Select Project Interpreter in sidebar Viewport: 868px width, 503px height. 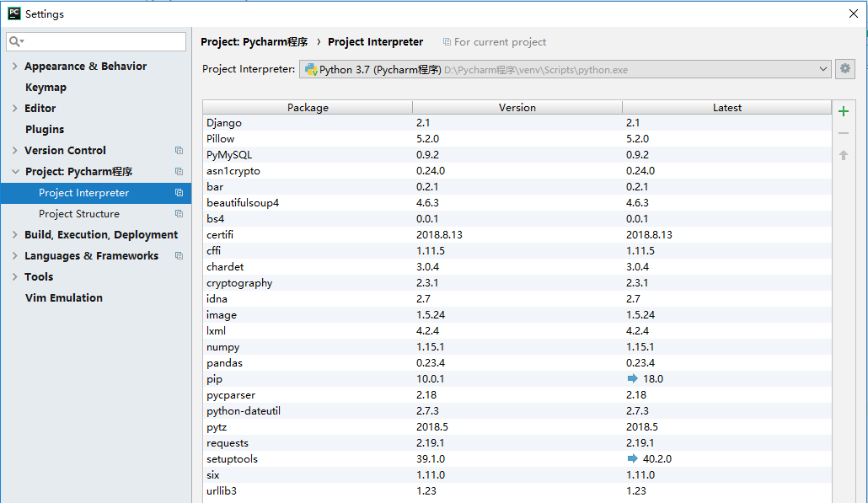pyautogui.click(x=96, y=193)
